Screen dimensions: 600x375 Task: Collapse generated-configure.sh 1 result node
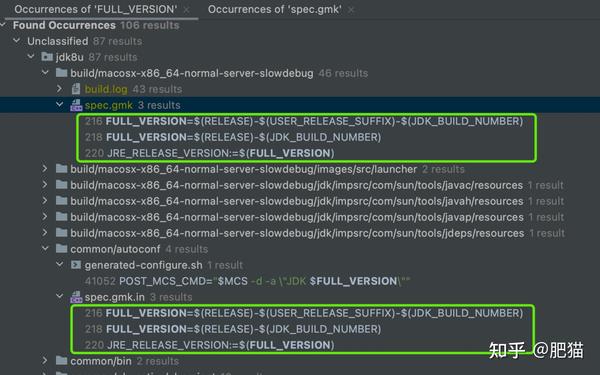click(x=60, y=264)
